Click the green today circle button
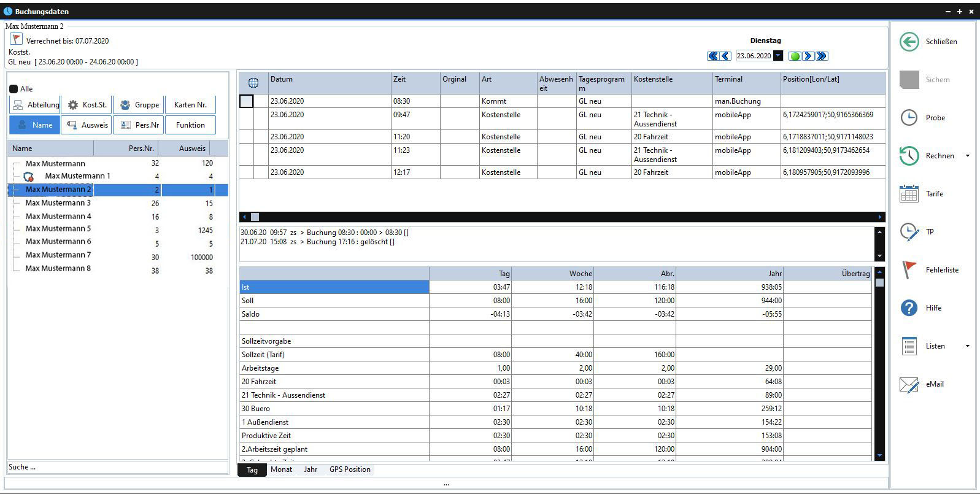 pos(795,56)
